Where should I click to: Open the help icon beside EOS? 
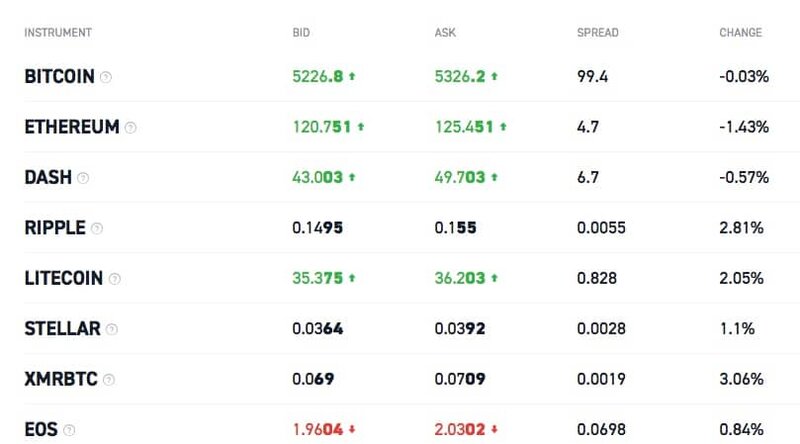69,431
